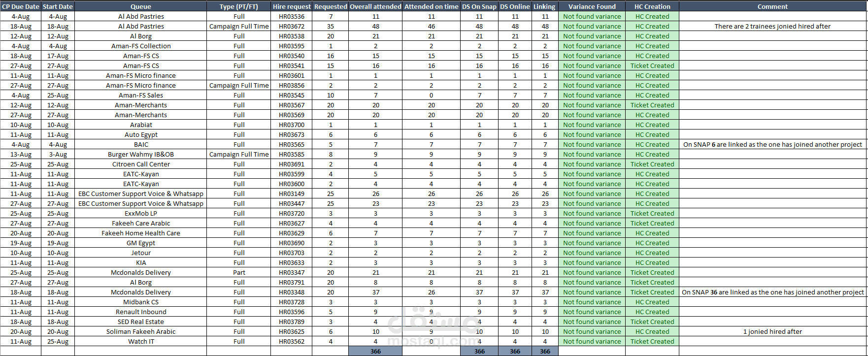Click comment 'There are 2 trainees jonied hired after'
The height and width of the screenshot is (356, 868).
coord(772,26)
